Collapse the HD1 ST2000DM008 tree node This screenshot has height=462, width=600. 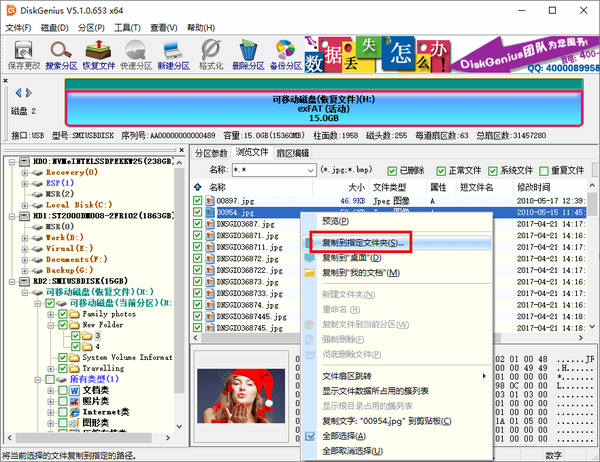(x=12, y=216)
